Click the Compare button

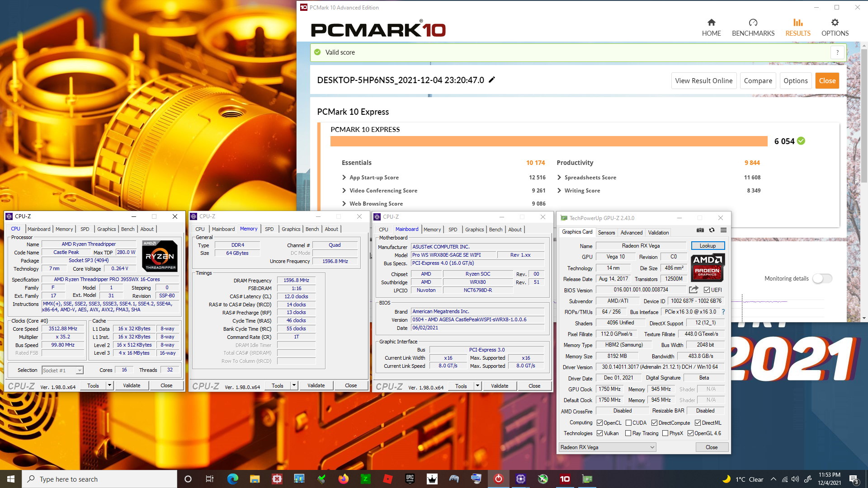[758, 81]
